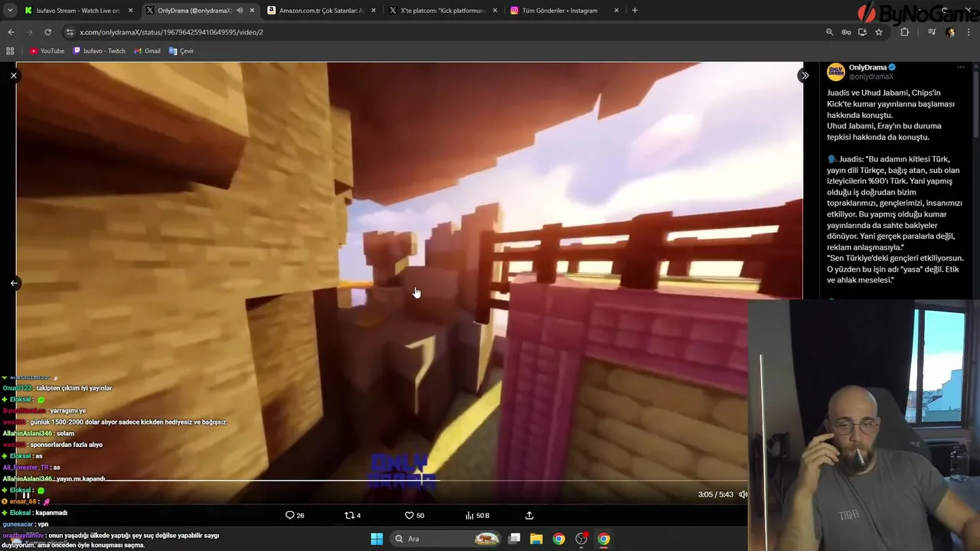Click the install app icon in address bar
This screenshot has width=980, height=551.
click(x=862, y=32)
